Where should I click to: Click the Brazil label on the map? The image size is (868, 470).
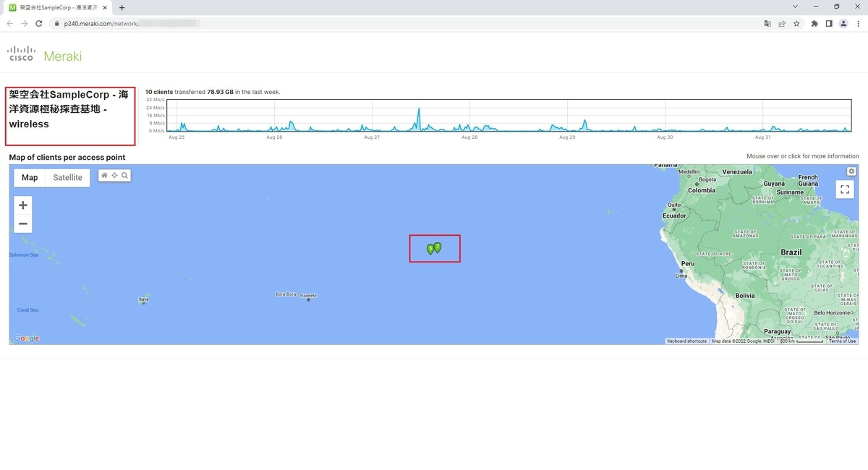pos(791,252)
